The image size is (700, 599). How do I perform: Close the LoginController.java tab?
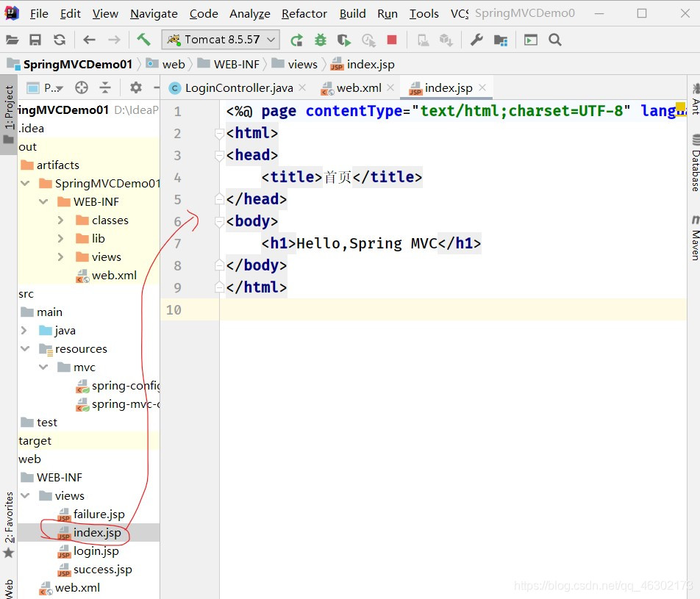click(302, 87)
